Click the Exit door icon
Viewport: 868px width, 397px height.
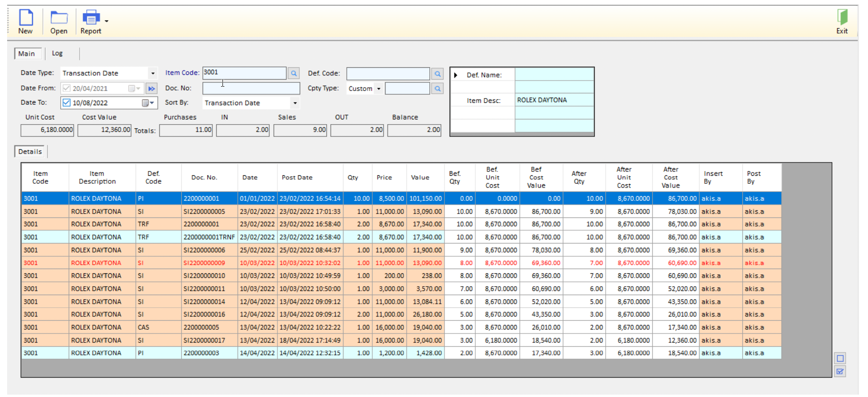click(x=842, y=18)
